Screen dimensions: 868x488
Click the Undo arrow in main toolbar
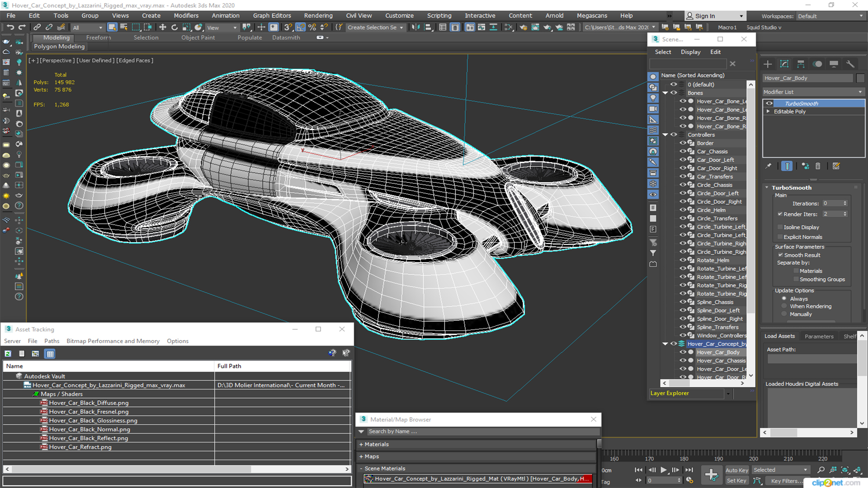(x=10, y=27)
